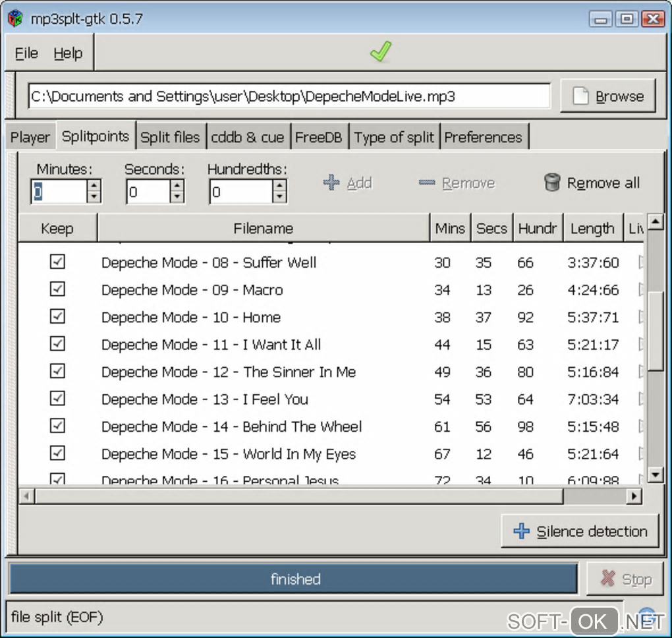Select row Depeche Mode - 15 - World In My Eyes
Screen dimensions: 672x638
[331, 454]
